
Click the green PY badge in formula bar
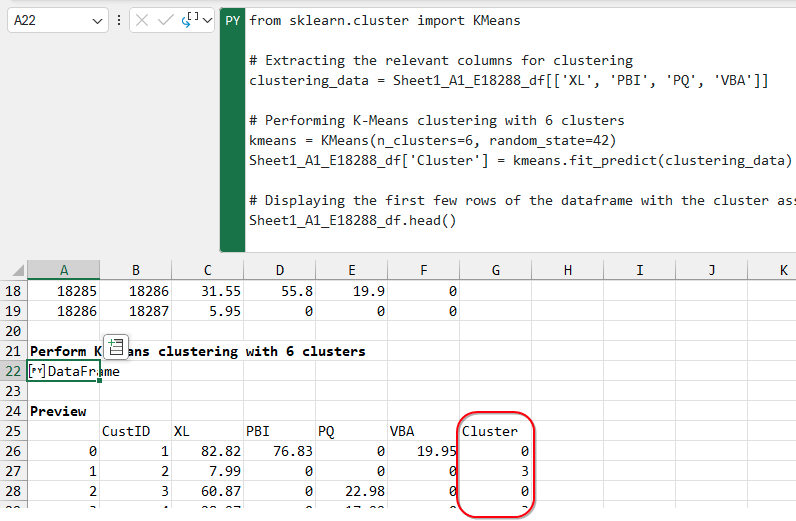click(232, 20)
